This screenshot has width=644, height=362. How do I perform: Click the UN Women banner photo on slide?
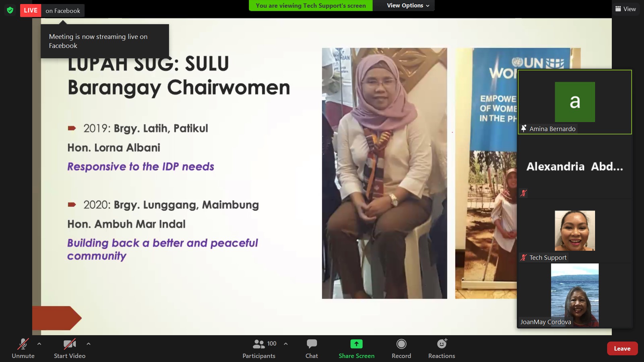[486, 173]
